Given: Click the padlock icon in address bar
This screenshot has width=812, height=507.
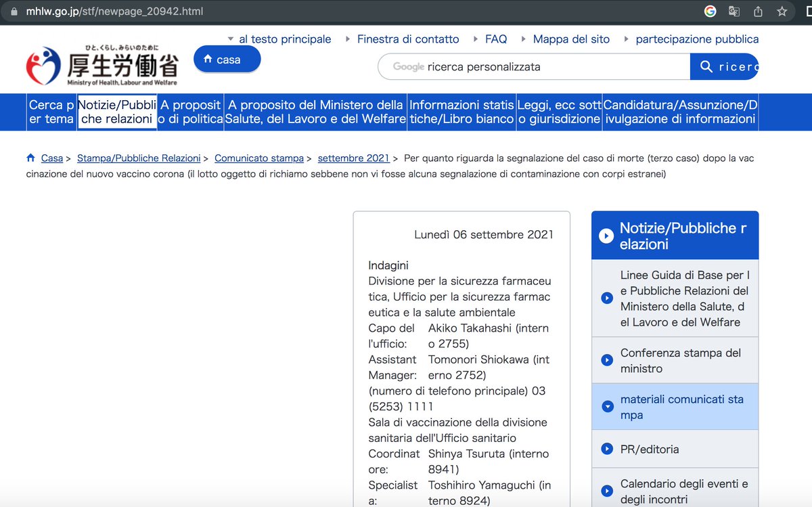Looking at the screenshot, I should (x=14, y=12).
